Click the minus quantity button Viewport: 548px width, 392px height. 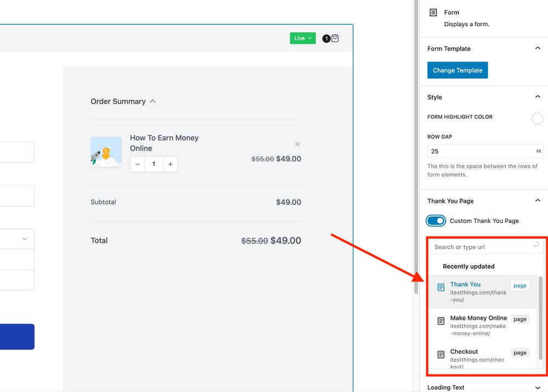(x=138, y=164)
